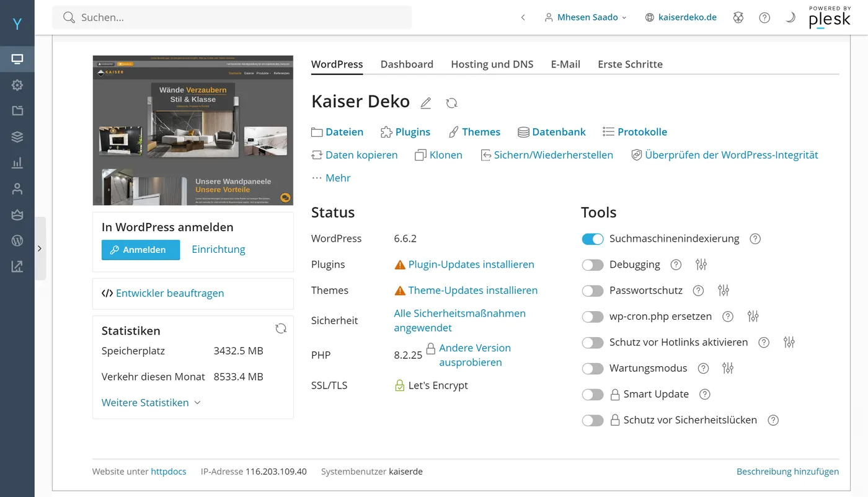Switch to the Dashboard tab
The image size is (868, 497).
(x=407, y=64)
